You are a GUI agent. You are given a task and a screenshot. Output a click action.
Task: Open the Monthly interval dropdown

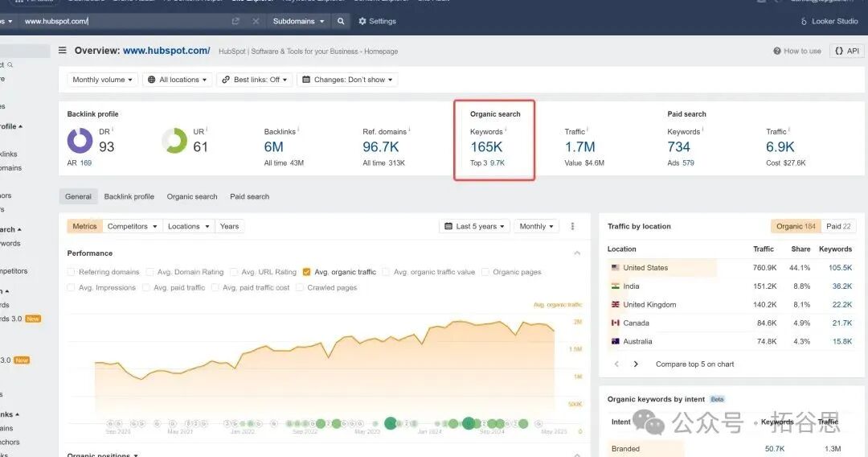click(536, 226)
